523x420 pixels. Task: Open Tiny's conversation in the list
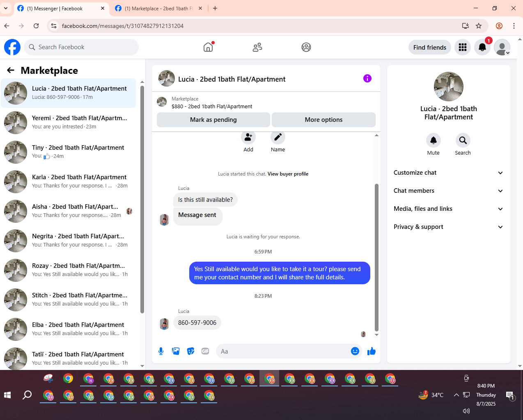69,152
